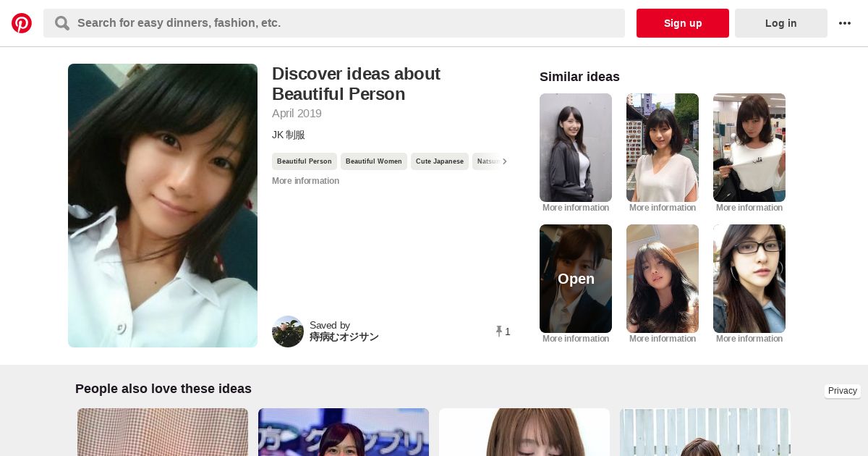Click the Open overlay on a similar idea
The width and height of the screenshot is (868, 456).
576,279
